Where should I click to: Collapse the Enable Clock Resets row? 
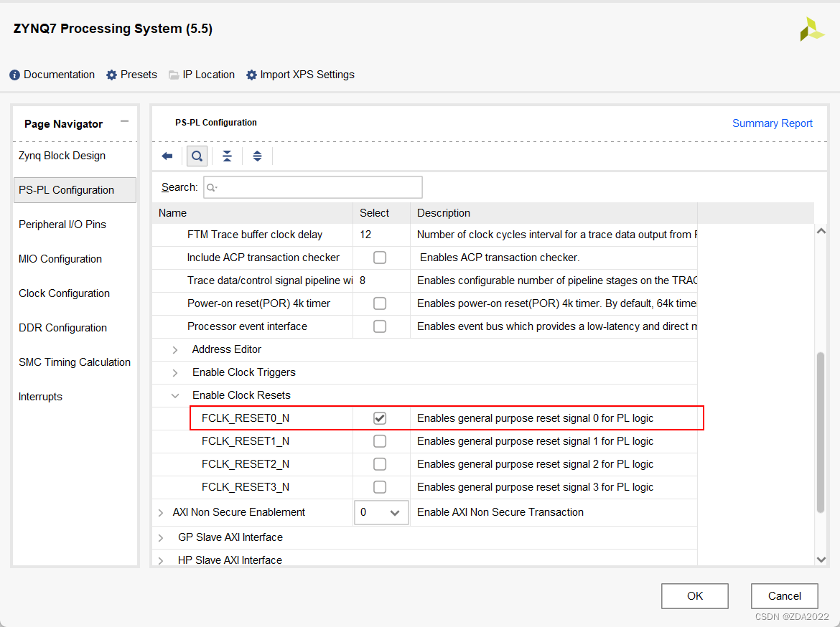click(x=175, y=396)
